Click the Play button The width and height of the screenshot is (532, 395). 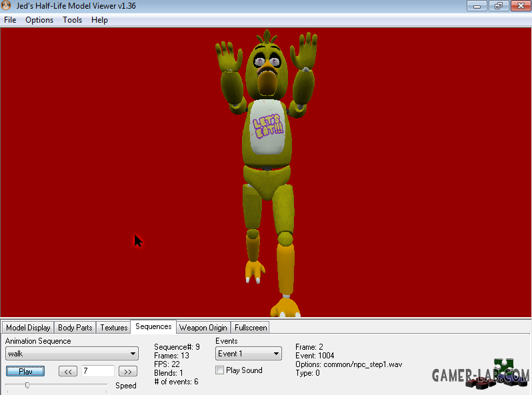coord(25,371)
